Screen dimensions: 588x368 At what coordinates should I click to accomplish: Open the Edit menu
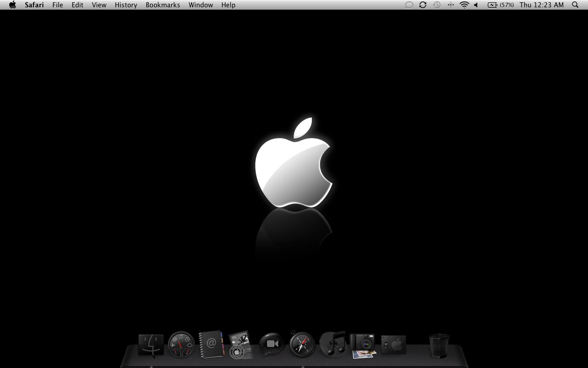point(77,5)
